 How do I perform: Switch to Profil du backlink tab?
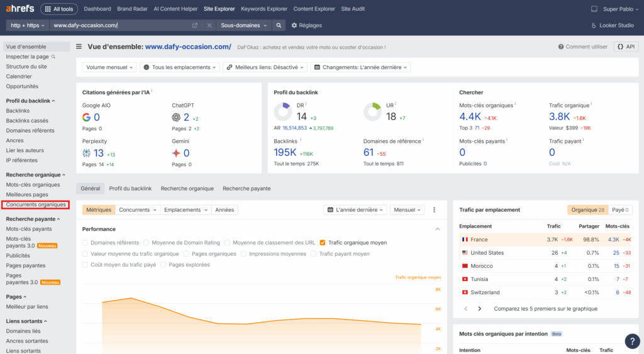coord(130,189)
